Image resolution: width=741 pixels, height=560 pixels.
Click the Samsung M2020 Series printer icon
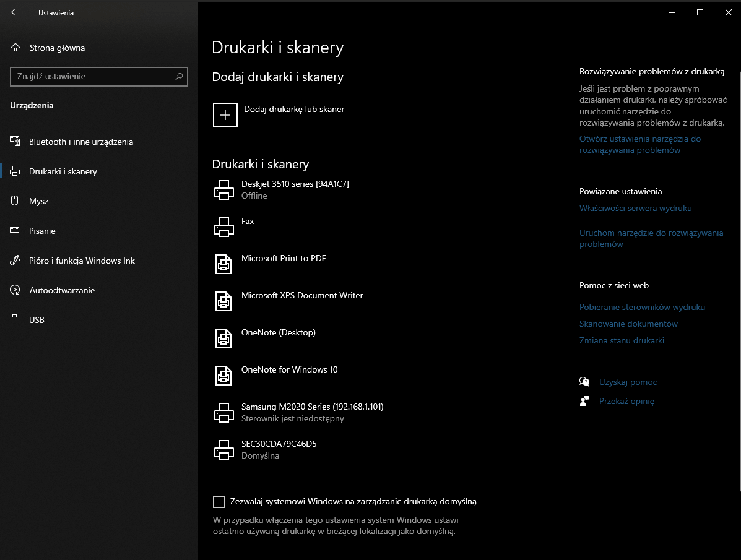[224, 413]
